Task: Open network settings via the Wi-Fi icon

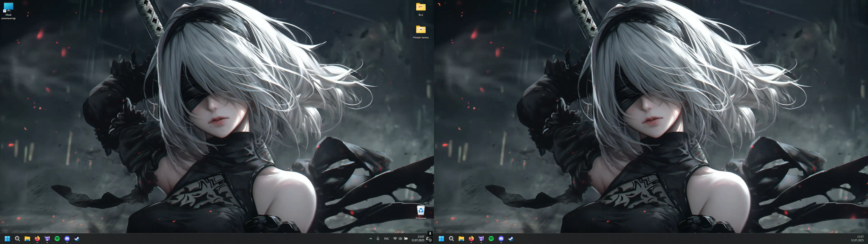Action: pos(395,239)
